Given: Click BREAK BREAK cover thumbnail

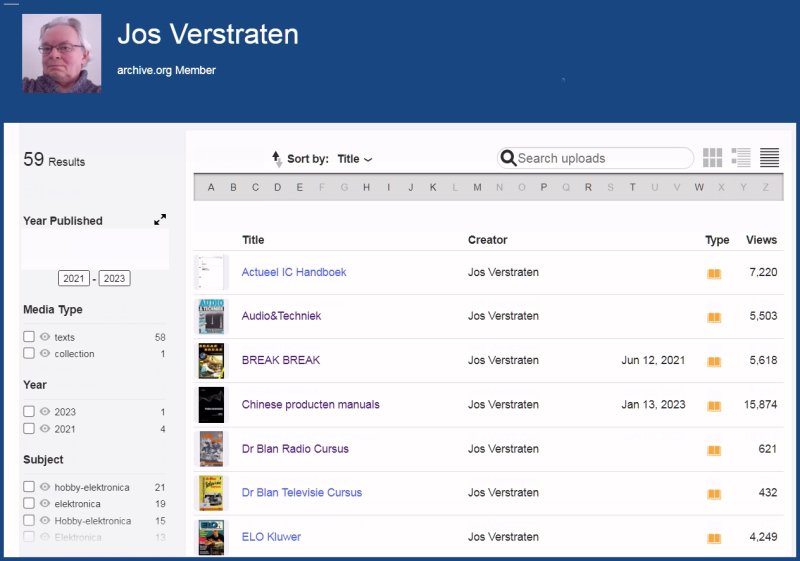Looking at the screenshot, I should click(211, 361).
